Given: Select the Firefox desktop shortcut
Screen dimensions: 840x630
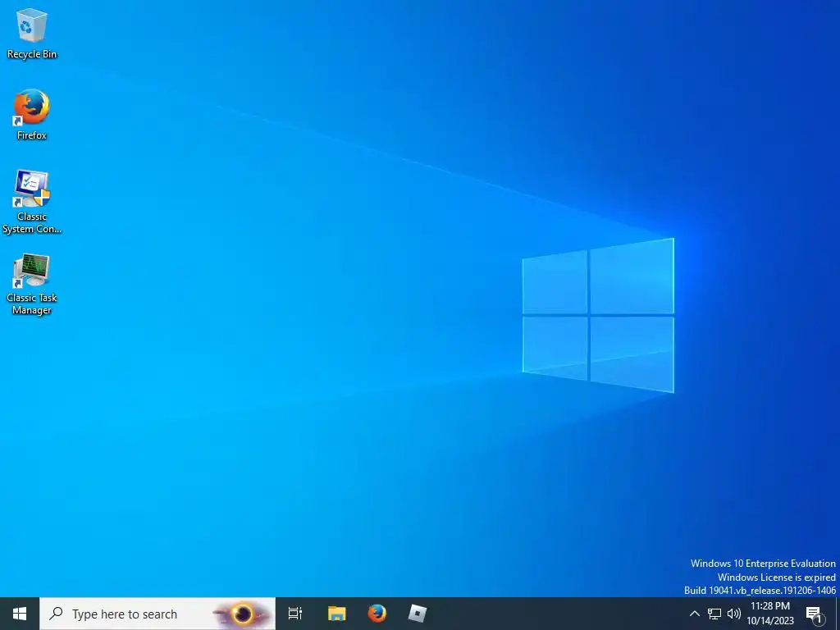Looking at the screenshot, I should (32, 115).
